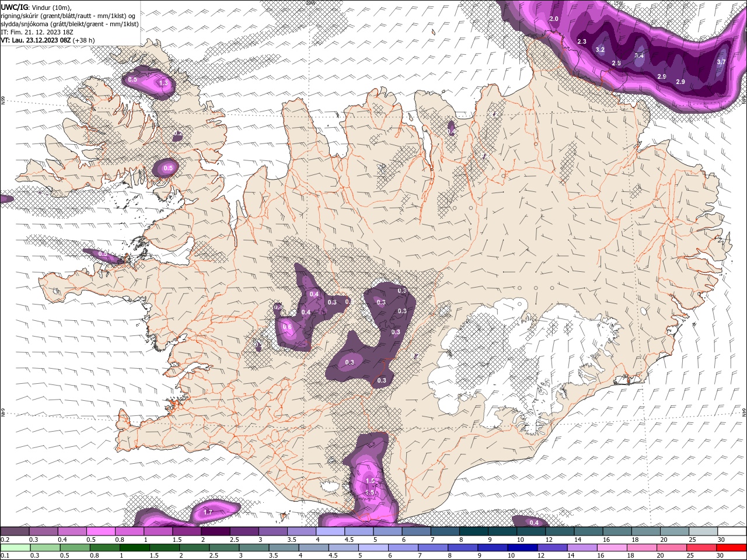Image resolution: width=747 pixels, height=560 pixels.
Task: Select the white 30 swatch in top legend row
Action: (732, 531)
